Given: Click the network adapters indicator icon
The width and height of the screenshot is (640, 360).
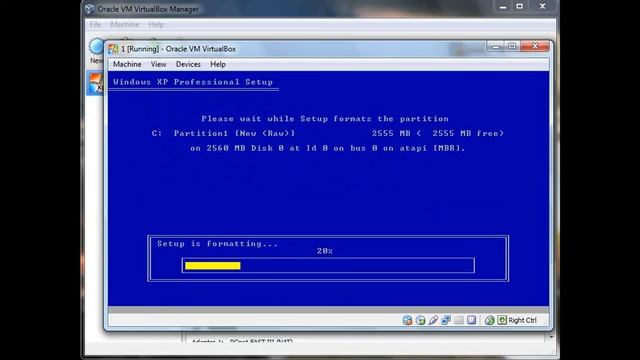Looking at the screenshot, I should [x=446, y=320].
